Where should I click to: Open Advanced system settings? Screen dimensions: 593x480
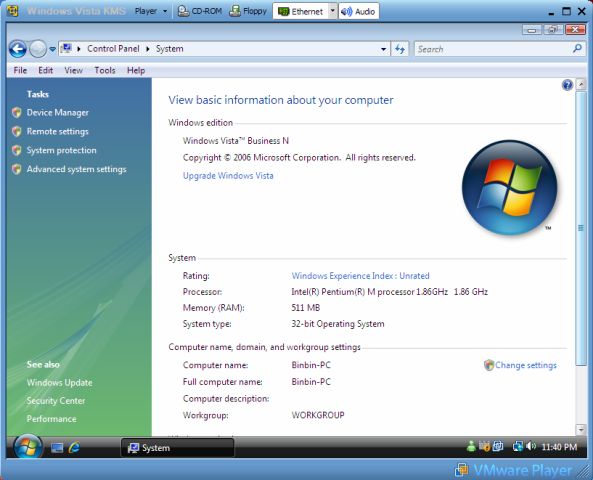coord(76,169)
